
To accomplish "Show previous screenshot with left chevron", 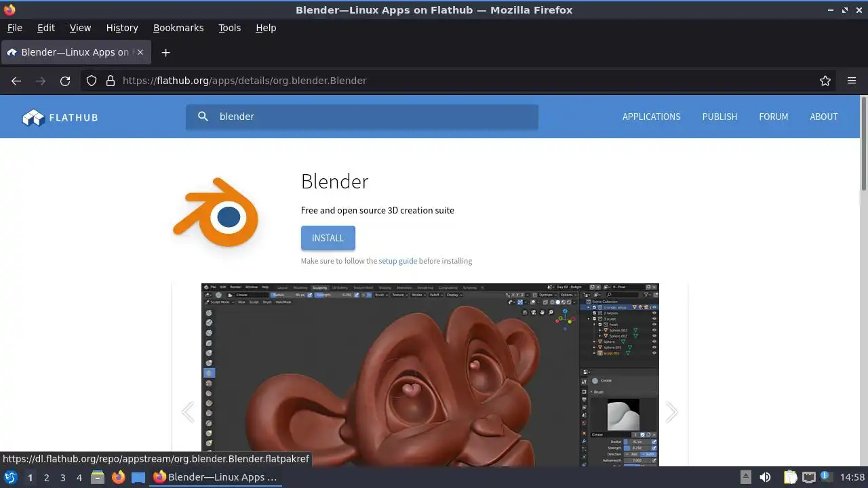I will (188, 412).
